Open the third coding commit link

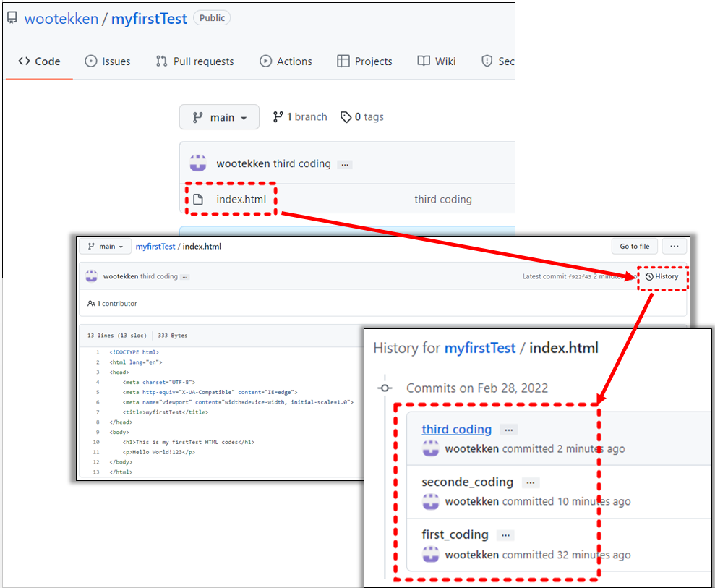point(456,430)
